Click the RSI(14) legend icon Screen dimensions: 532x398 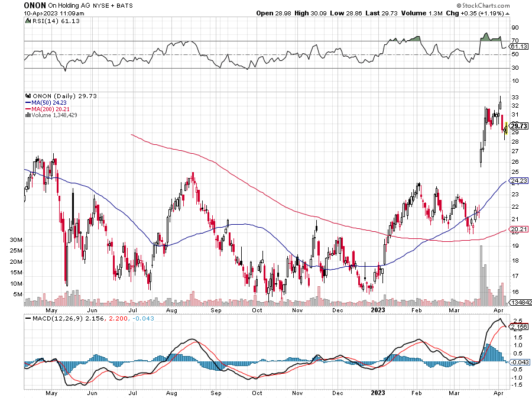coord(28,21)
